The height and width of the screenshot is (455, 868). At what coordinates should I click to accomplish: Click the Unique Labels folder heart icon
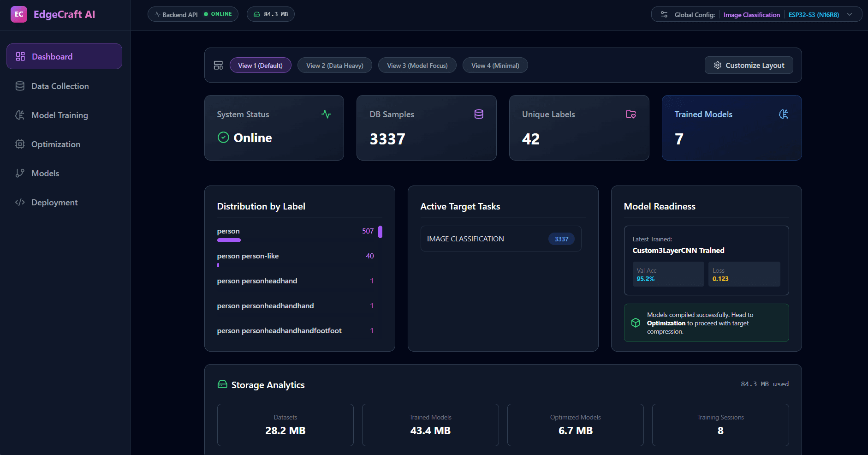(631, 114)
